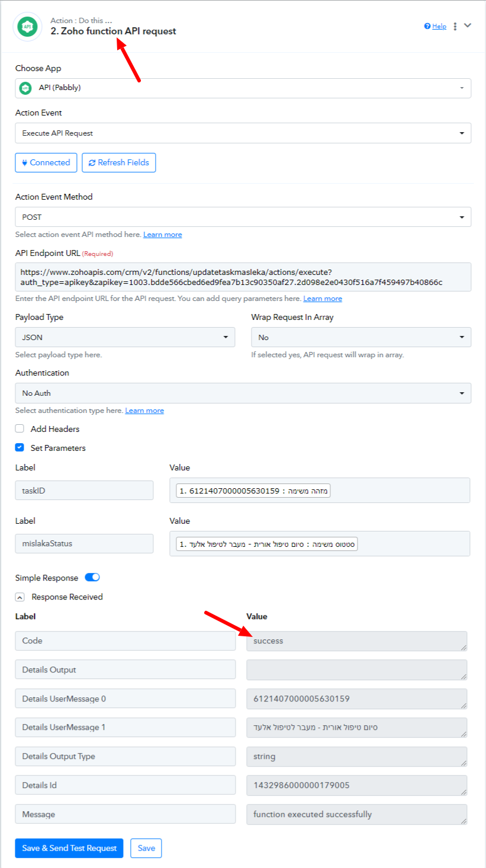Screen dimensions: 486x868
Task: Click the Details Id label field
Action: (125, 785)
